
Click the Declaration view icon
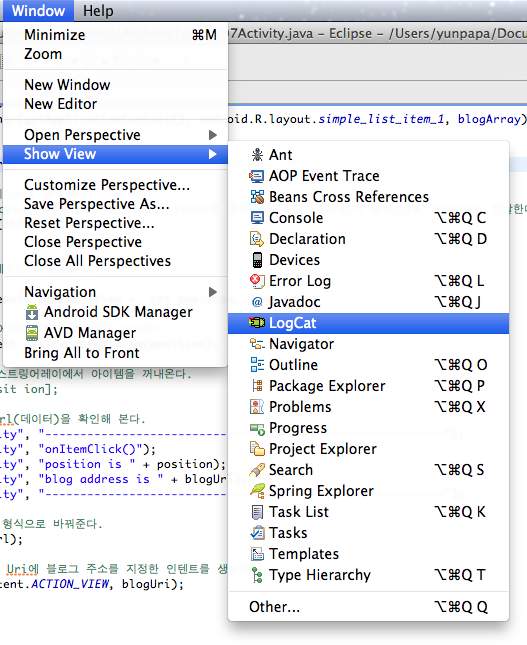(x=257, y=239)
